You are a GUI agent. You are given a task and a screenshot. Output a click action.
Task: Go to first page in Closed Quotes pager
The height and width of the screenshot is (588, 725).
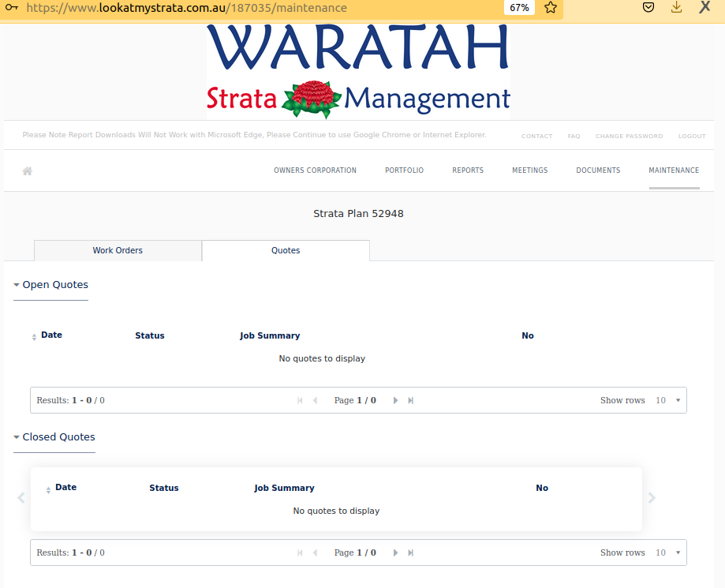click(x=300, y=552)
